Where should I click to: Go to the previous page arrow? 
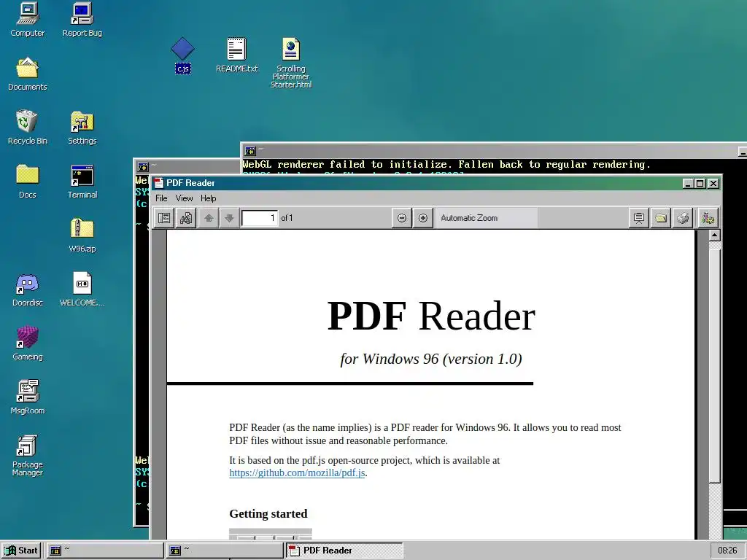209,218
